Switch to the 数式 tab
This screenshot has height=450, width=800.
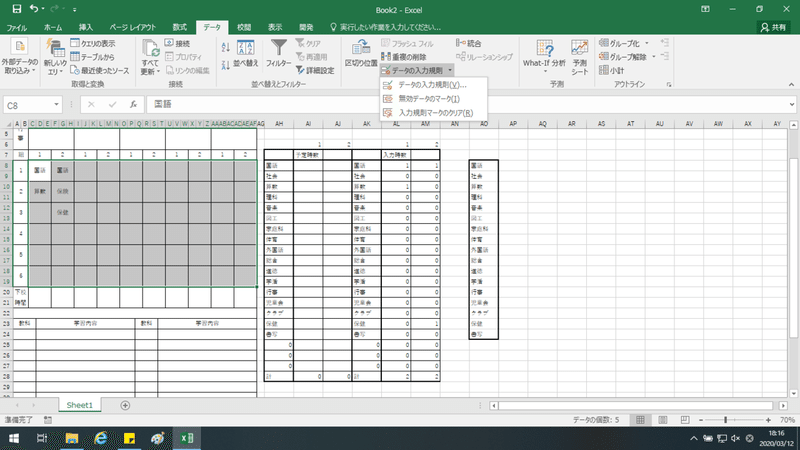[x=180, y=27]
